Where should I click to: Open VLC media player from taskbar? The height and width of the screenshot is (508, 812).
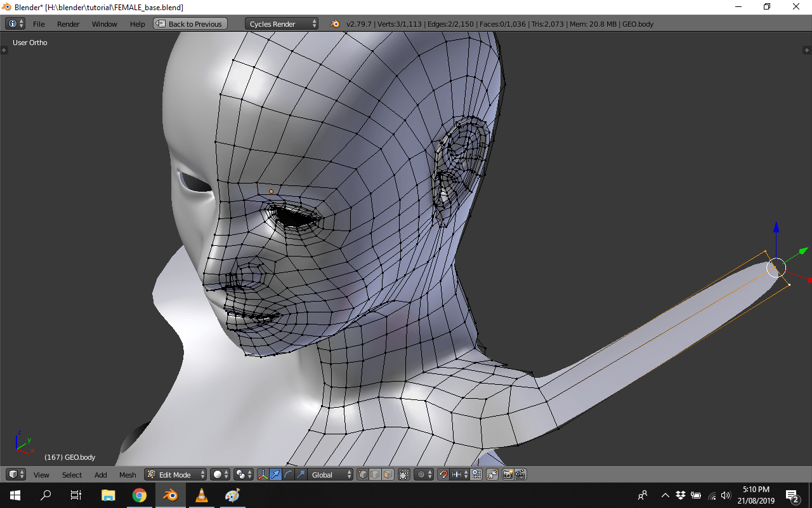(x=201, y=495)
